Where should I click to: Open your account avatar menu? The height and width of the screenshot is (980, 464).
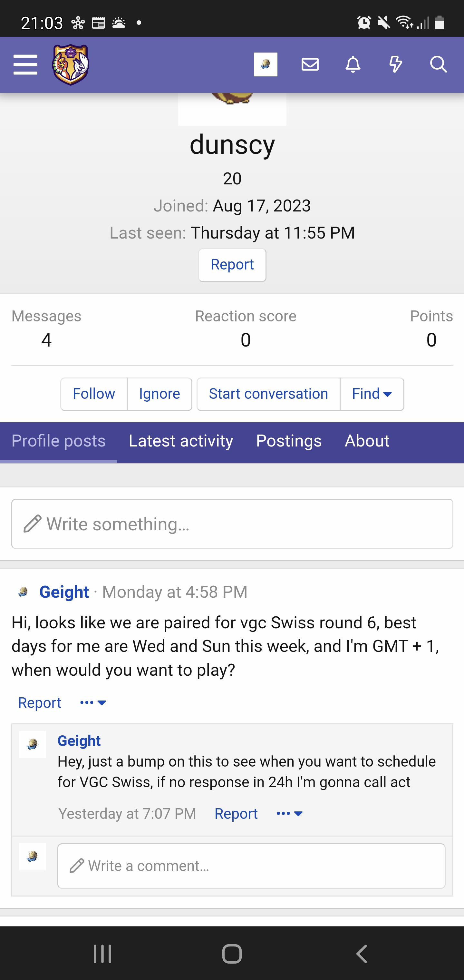266,65
